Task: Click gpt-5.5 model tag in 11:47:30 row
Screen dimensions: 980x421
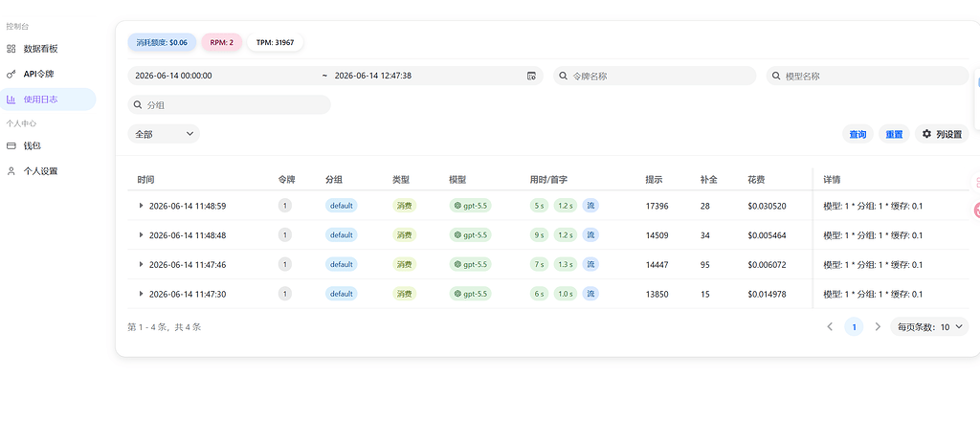Action: coord(470,294)
